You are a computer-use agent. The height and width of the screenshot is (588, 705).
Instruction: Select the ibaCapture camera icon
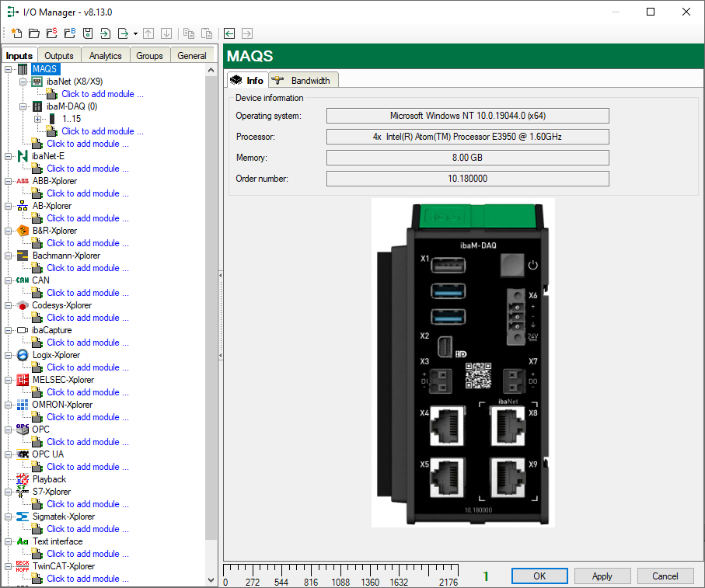point(23,330)
